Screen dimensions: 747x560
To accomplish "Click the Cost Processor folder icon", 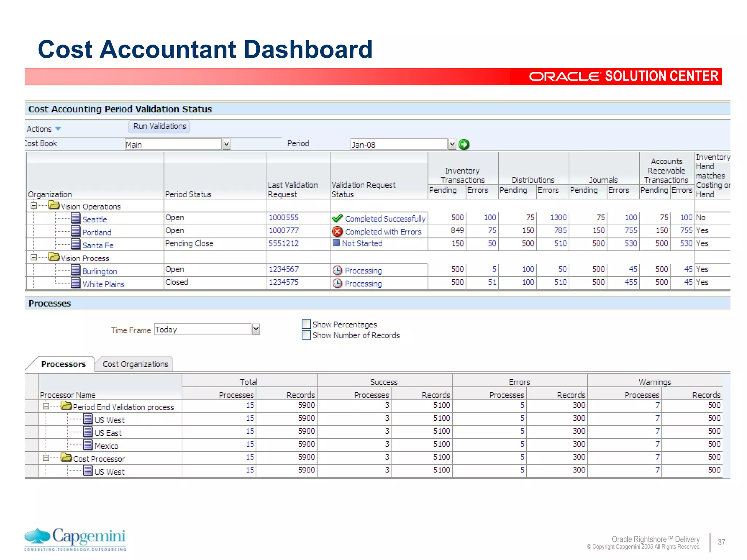I will [66, 457].
